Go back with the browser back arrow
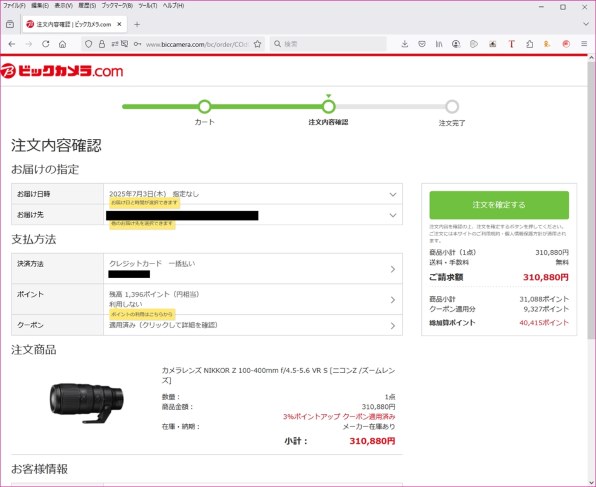The height and width of the screenshot is (487, 596). (12, 44)
